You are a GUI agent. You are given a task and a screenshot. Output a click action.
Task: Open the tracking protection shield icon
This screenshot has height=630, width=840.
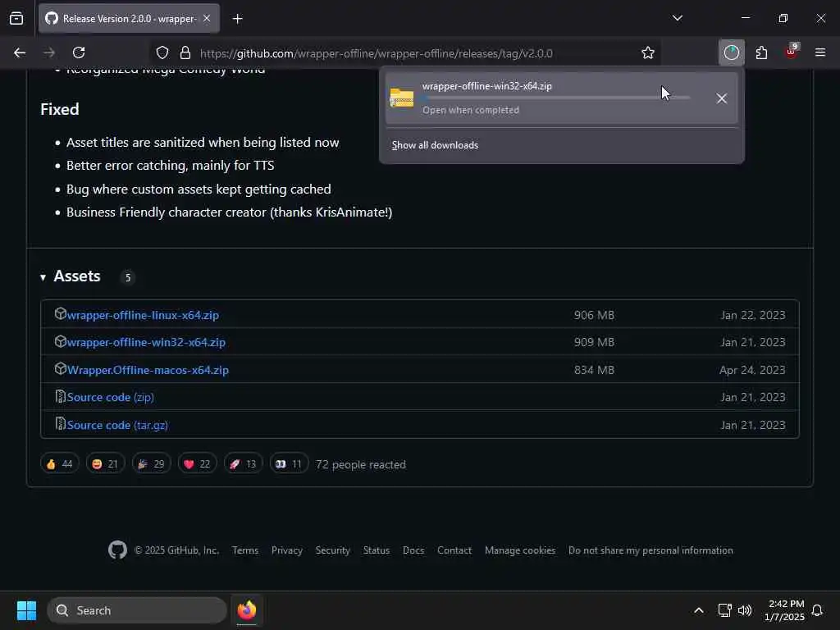[x=162, y=52]
